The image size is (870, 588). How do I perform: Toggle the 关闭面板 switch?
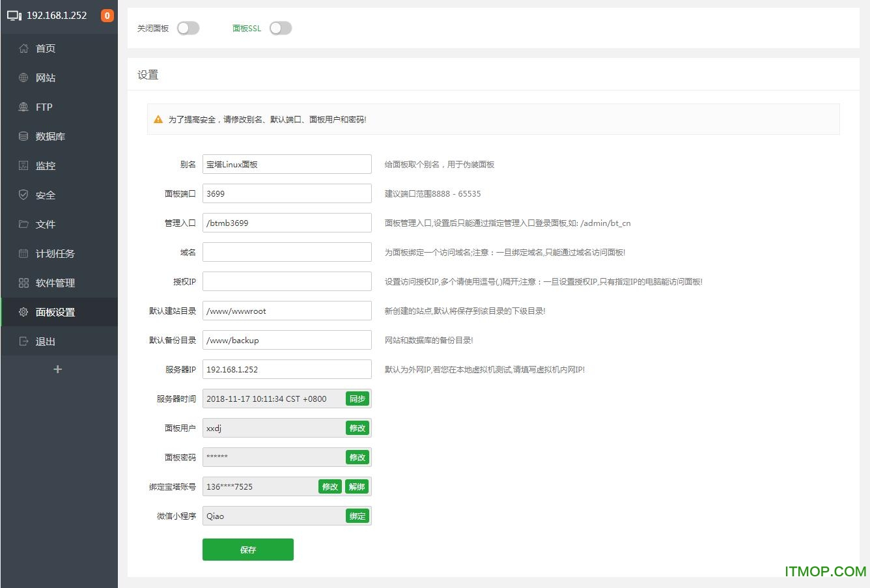click(x=188, y=28)
